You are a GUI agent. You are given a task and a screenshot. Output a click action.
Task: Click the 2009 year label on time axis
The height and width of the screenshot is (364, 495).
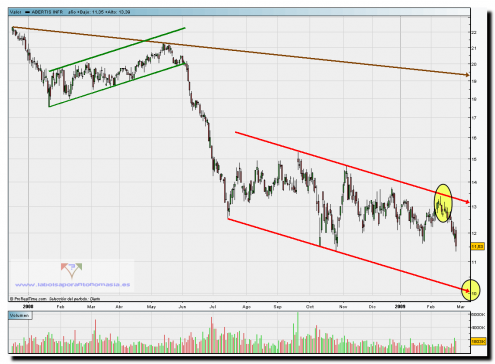pos(400,306)
